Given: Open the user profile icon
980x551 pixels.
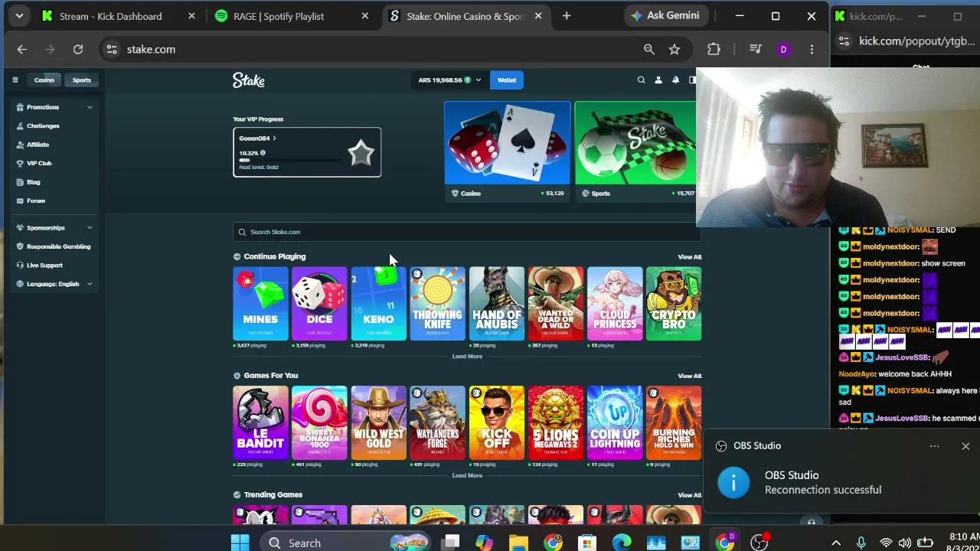Looking at the screenshot, I should pyautogui.click(x=658, y=80).
